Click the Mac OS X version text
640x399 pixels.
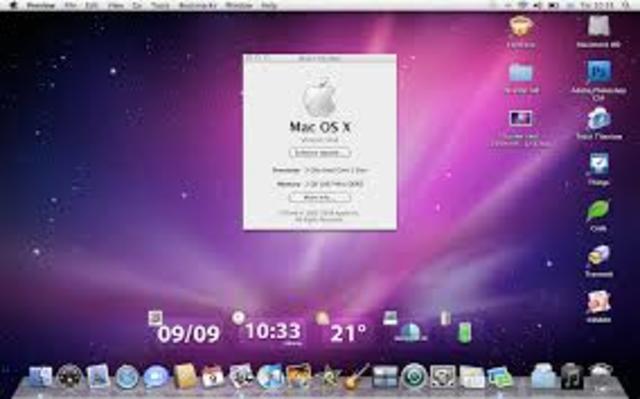(x=320, y=140)
